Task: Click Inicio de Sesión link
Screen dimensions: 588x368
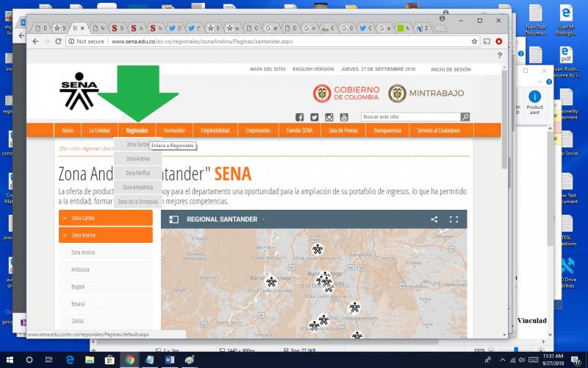Action: pos(451,69)
